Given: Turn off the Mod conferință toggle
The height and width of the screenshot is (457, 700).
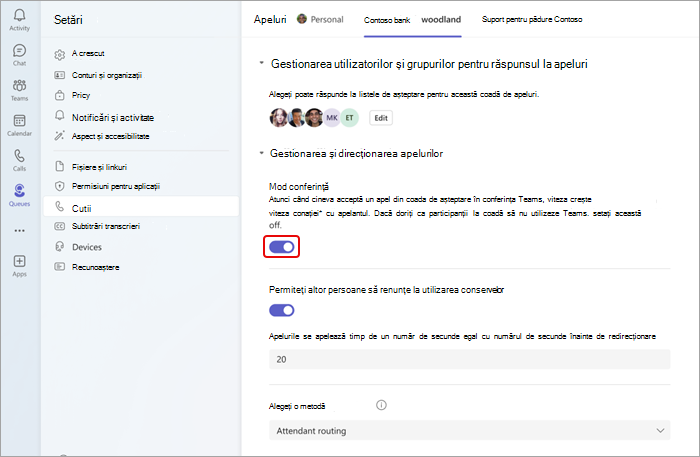Looking at the screenshot, I should click(282, 247).
